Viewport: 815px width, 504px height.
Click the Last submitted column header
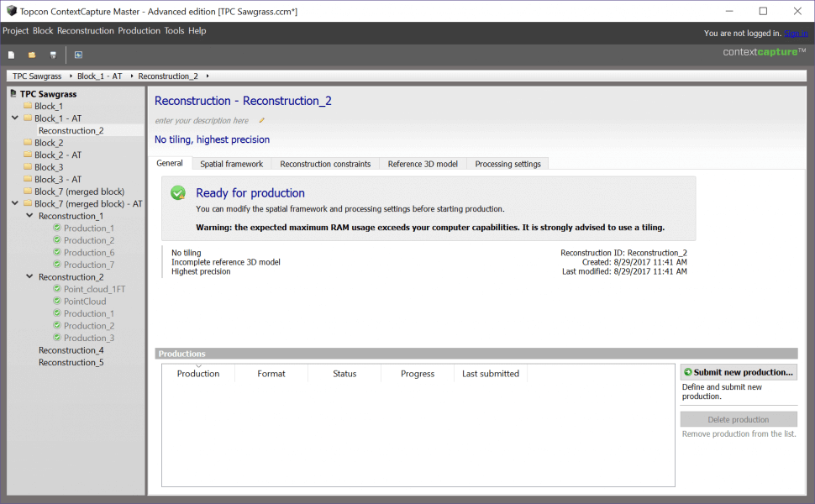coord(491,374)
